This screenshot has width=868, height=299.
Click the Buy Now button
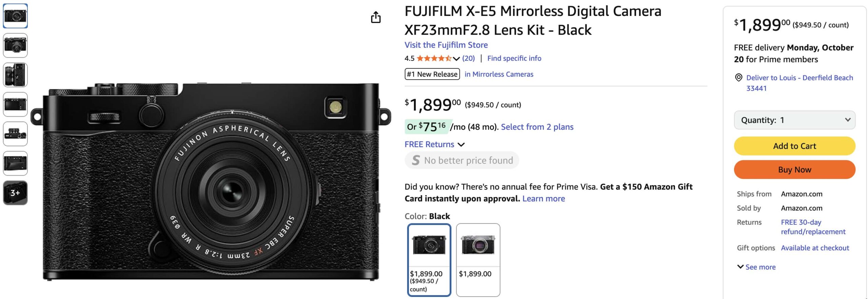click(794, 170)
